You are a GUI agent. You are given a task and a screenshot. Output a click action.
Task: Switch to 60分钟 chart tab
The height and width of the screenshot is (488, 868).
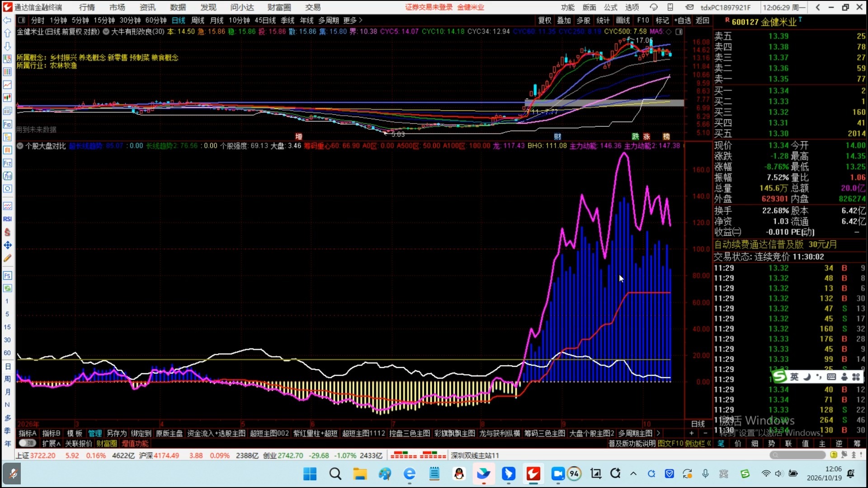(x=156, y=20)
